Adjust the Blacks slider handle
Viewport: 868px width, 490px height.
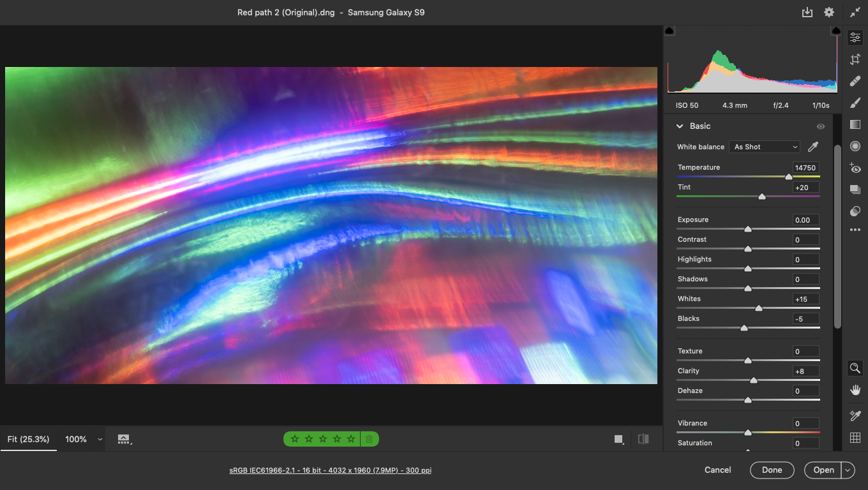coord(744,328)
